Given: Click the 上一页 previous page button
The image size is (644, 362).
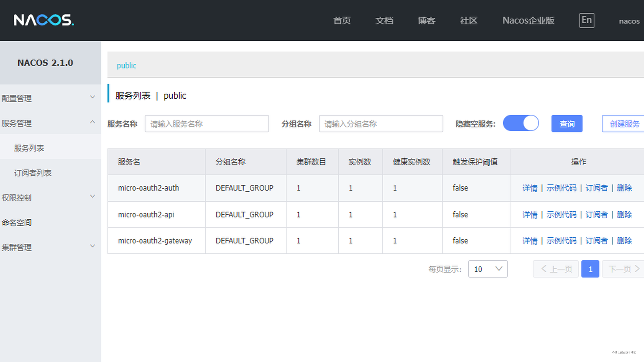Looking at the screenshot, I should pyautogui.click(x=556, y=269).
